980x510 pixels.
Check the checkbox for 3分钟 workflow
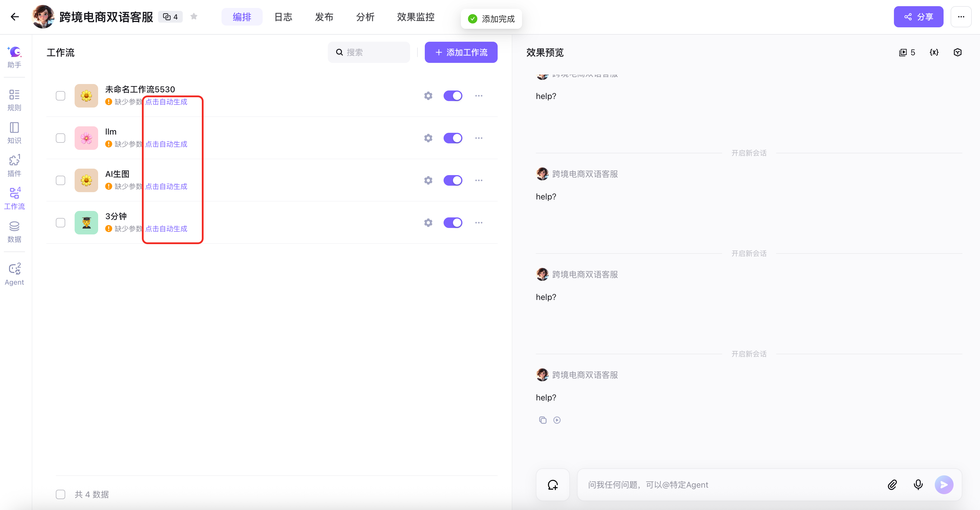coord(61,222)
